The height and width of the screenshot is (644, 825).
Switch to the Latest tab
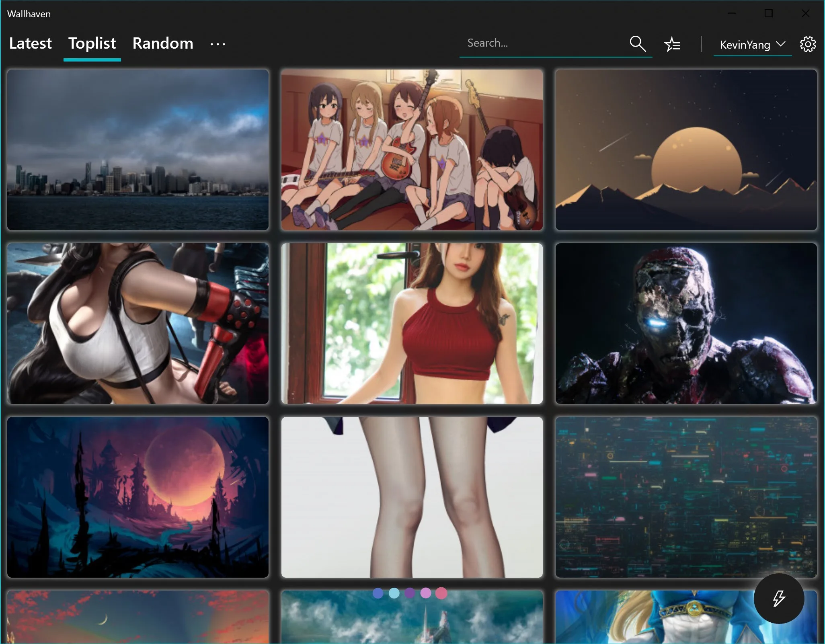30,43
